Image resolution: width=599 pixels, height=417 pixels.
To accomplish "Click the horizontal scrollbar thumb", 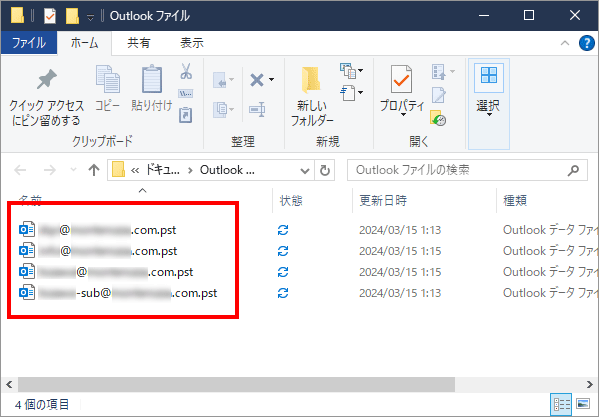I will (236, 384).
